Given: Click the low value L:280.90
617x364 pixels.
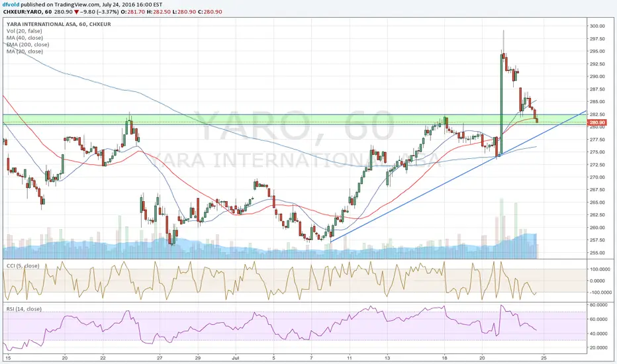Looking at the screenshot, I should tap(184, 12).
